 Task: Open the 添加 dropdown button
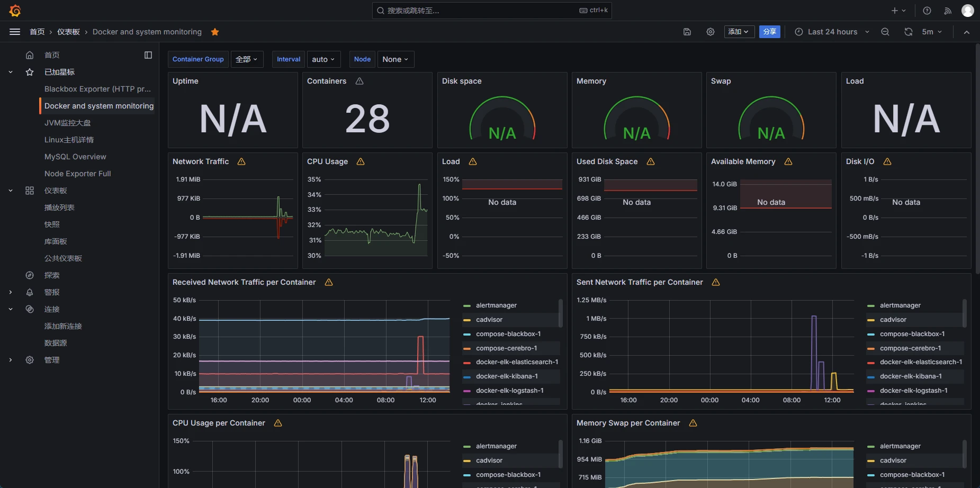click(739, 32)
